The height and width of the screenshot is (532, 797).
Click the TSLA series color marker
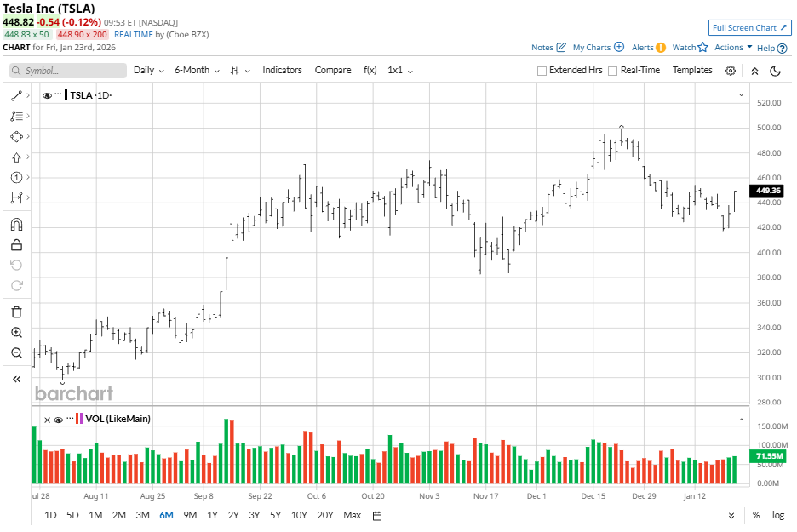(66, 95)
